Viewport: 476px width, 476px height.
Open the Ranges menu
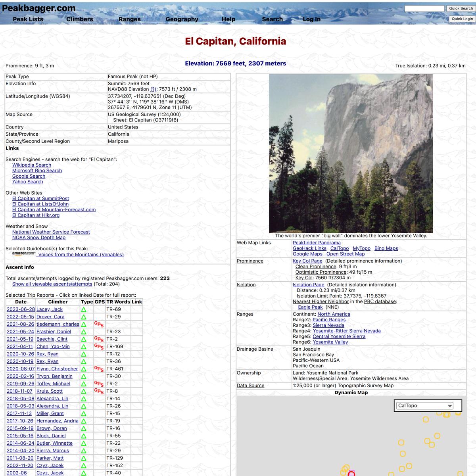(130, 19)
